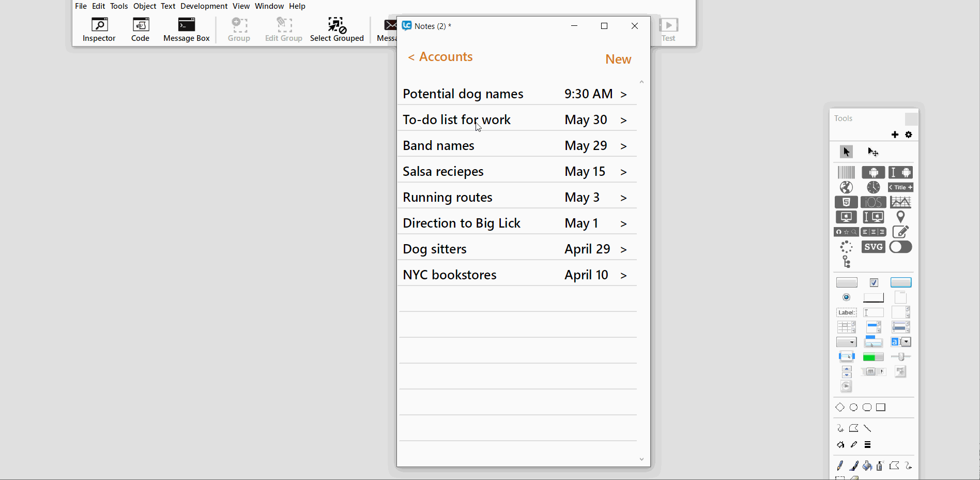The height and width of the screenshot is (480, 980).
Task: Select the switch toggle widget in Tools
Action: (x=900, y=247)
